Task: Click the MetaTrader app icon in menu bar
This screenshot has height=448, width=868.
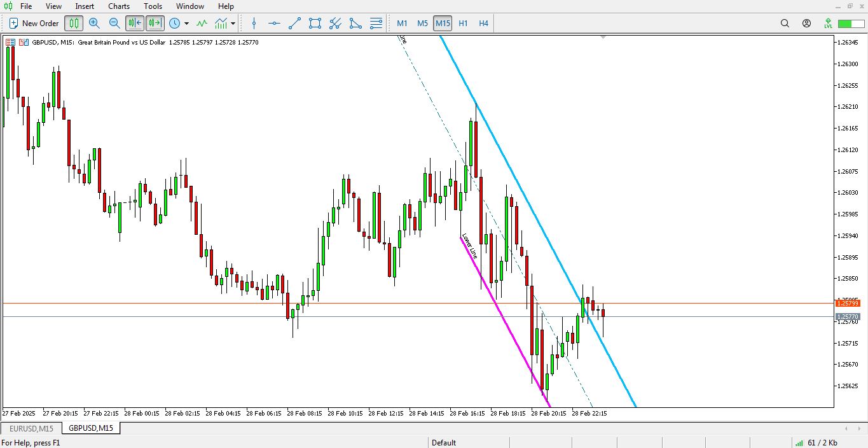Action: 7,6
